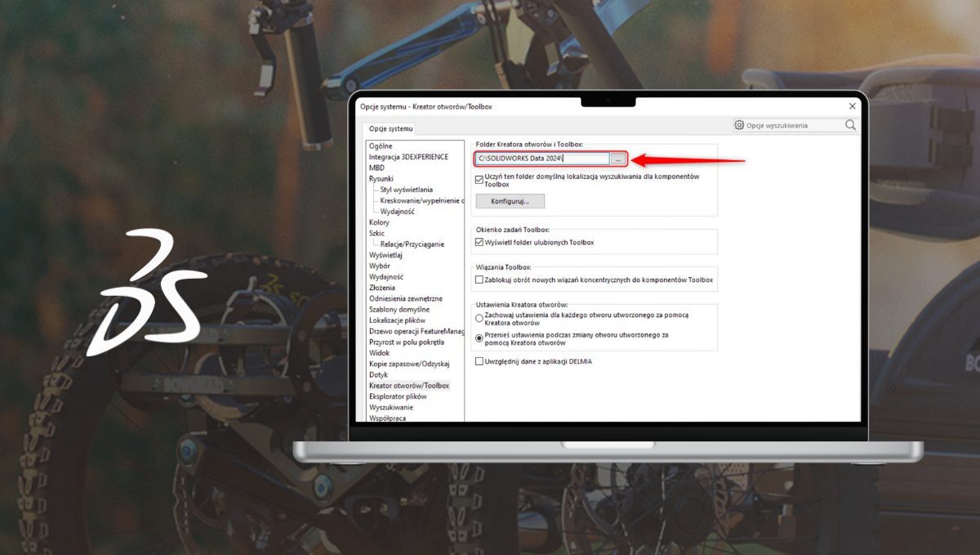Enable Uwzględnij dane z aplikacji DELMIA checkbox

479,360
